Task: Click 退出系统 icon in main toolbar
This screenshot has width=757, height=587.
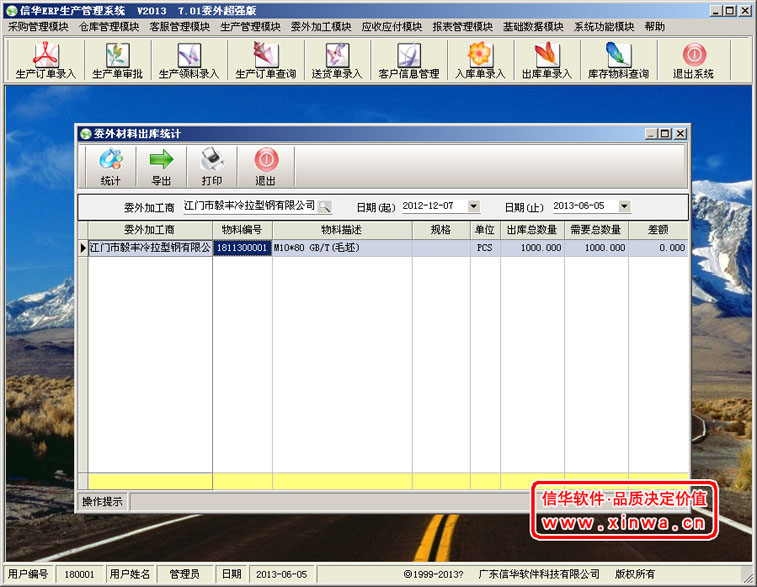Action: (x=694, y=60)
